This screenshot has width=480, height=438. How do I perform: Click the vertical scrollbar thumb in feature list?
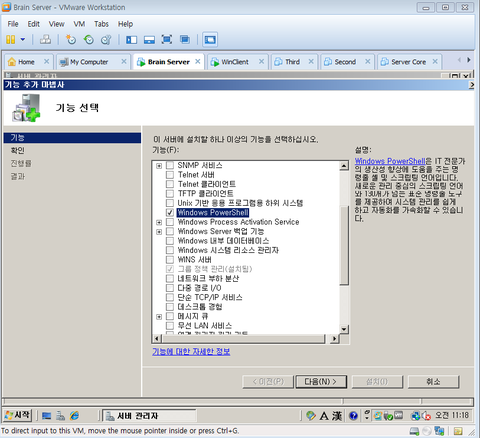coord(344,245)
